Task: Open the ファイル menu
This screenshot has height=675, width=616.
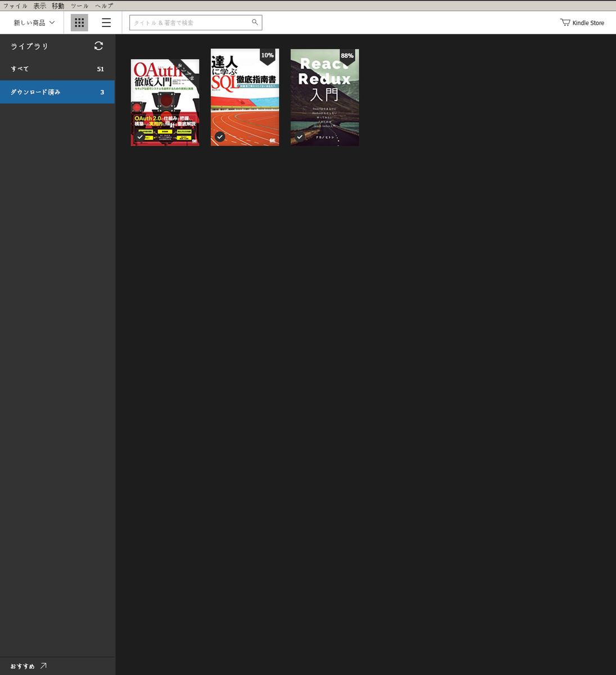Action: [x=15, y=6]
